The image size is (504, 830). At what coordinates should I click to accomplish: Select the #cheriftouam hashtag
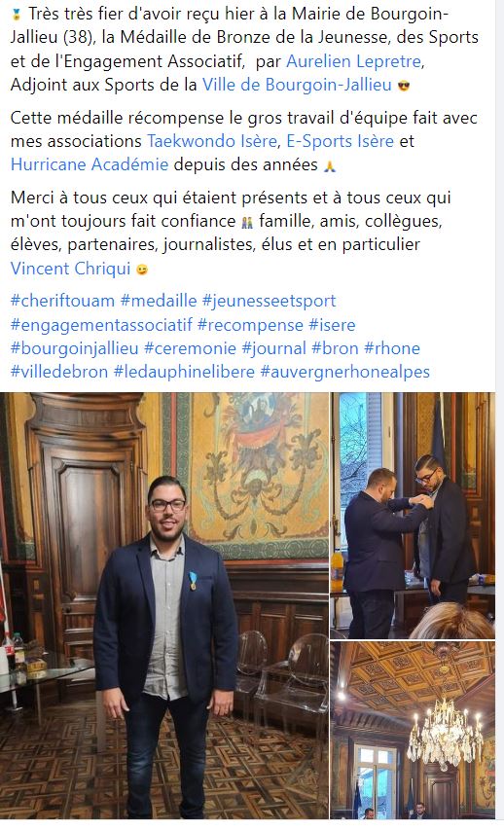(x=62, y=301)
